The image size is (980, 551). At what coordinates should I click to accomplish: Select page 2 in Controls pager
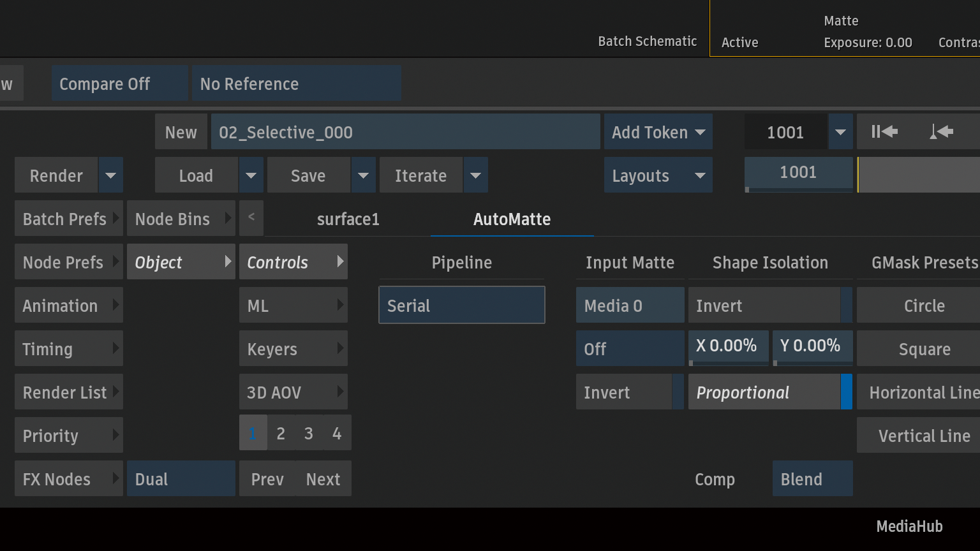281,433
